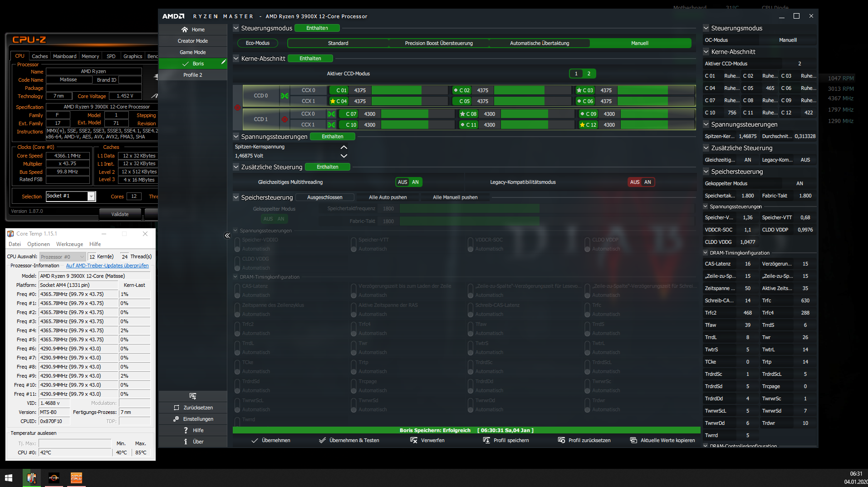Viewport: 868px width, 487px height.
Task: Click the gray star on core C 08
Action: pyautogui.click(x=462, y=114)
